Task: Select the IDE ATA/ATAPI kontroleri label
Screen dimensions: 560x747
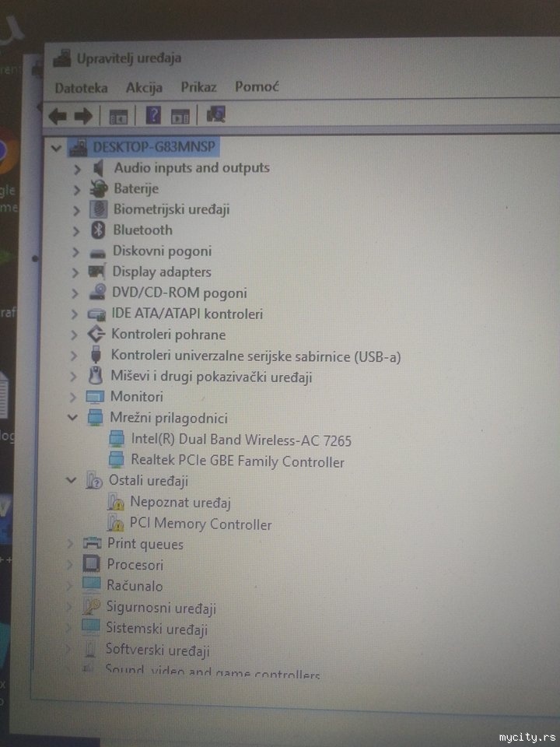Action: point(187,314)
